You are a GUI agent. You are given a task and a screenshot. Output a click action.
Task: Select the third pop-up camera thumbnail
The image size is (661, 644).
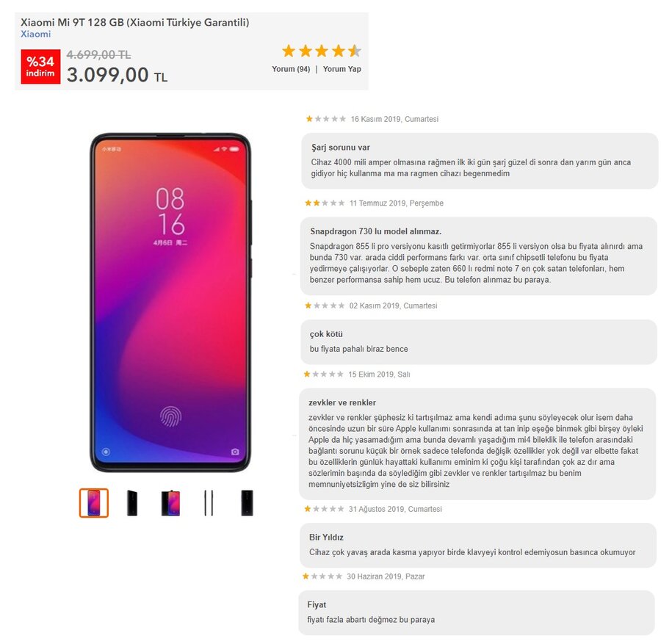click(x=170, y=503)
